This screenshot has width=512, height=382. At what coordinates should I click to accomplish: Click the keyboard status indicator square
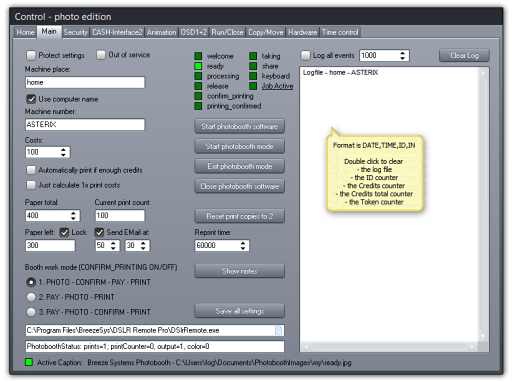coord(253,76)
